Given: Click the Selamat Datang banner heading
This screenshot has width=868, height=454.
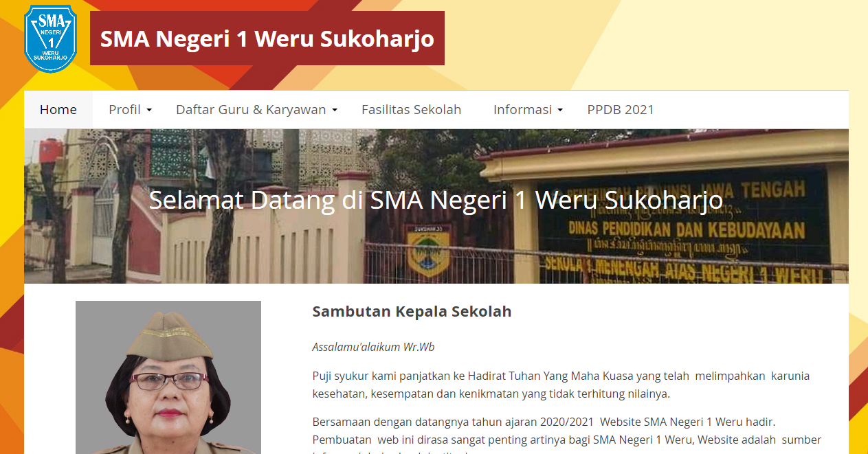Looking at the screenshot, I should pos(436,201).
